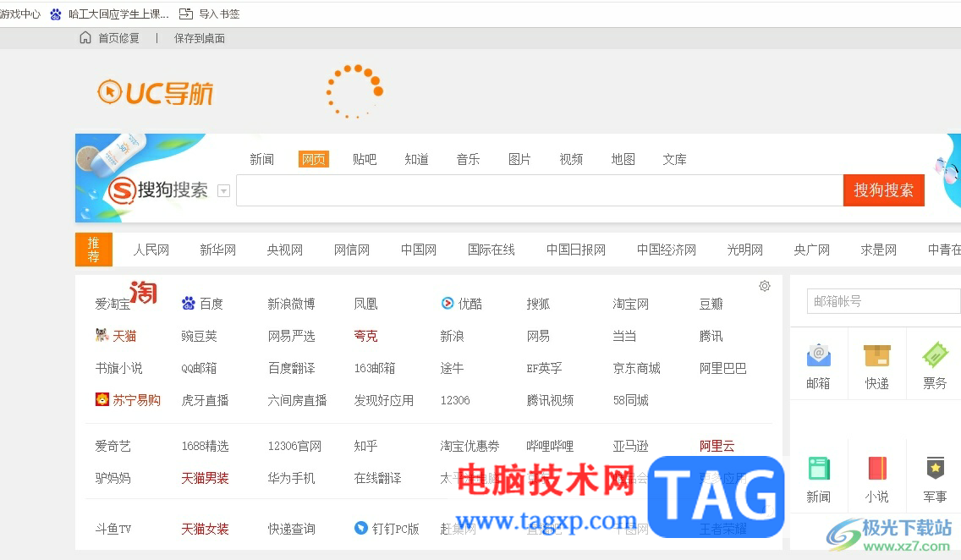The width and height of the screenshot is (961, 560).
Task: Click the Tmall cat icon beside 天猫
Action: (x=102, y=335)
